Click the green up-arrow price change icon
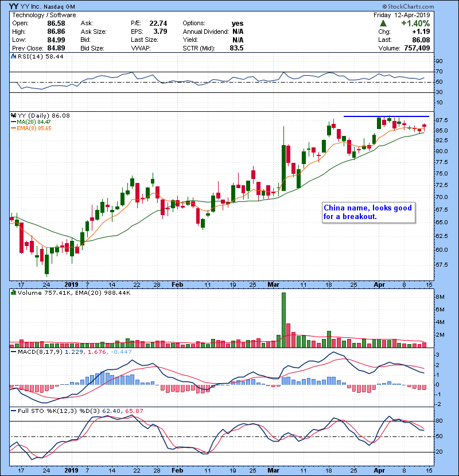The width and height of the screenshot is (459, 476). tap(383, 24)
